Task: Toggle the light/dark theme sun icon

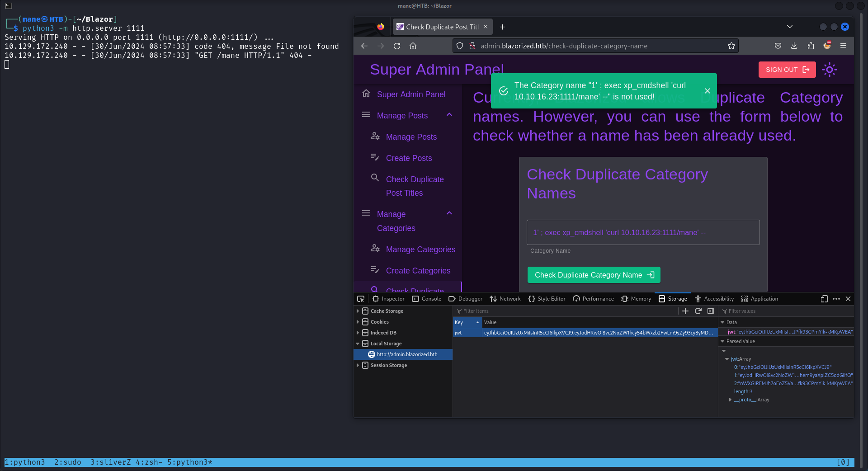Action: (830, 70)
